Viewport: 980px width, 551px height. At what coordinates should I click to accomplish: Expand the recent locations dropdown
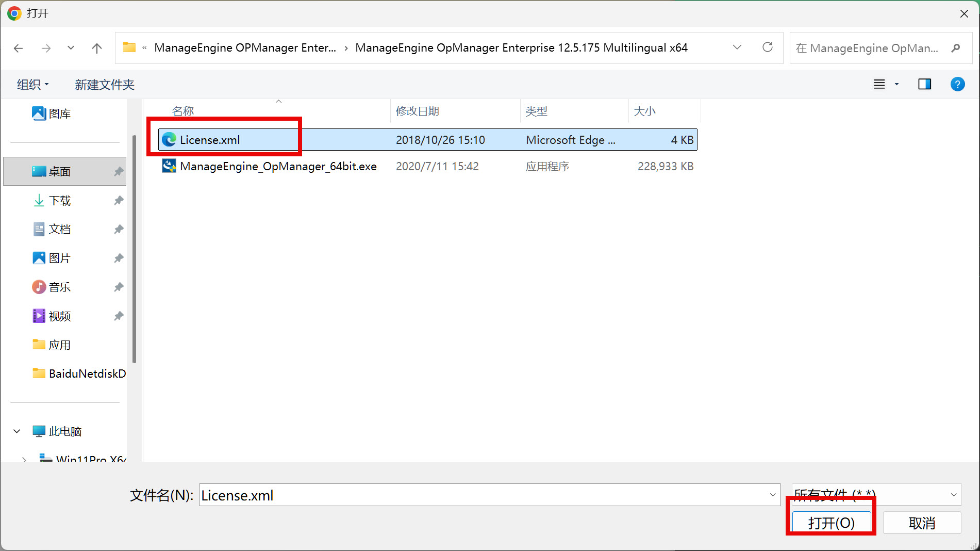(x=71, y=48)
